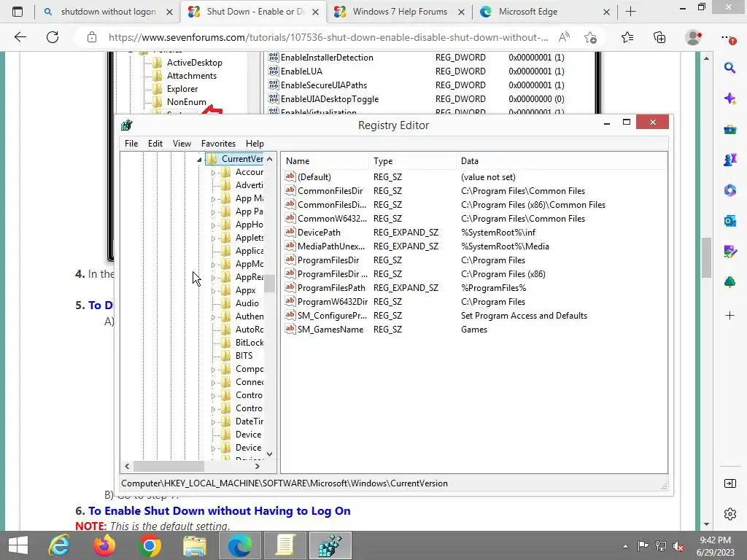Open the Windows Start button
Screen dimensions: 747x560
pyautogui.click(x=18, y=545)
